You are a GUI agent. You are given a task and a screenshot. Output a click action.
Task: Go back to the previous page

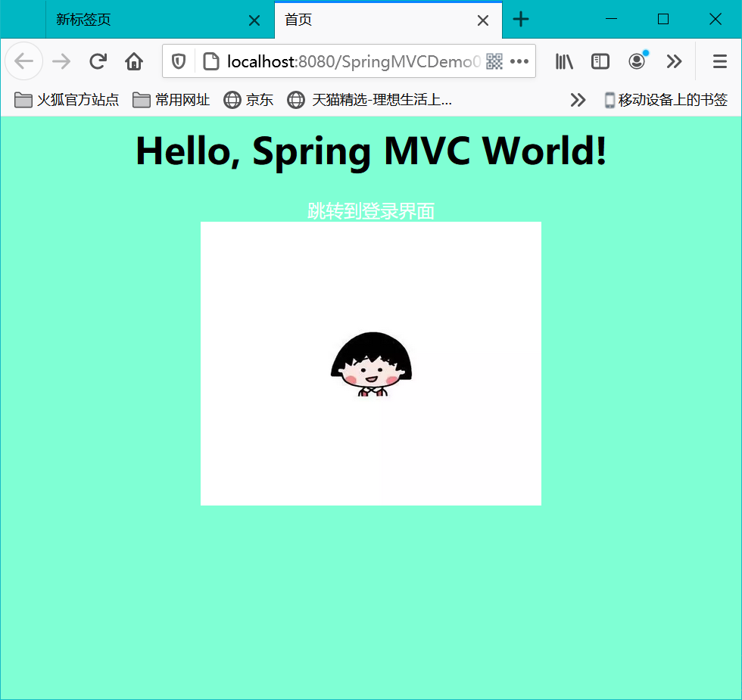point(23,61)
